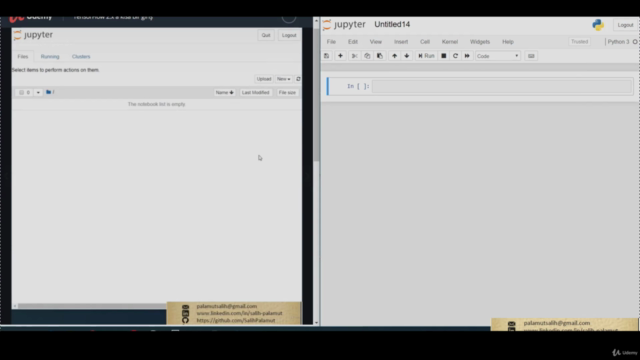The height and width of the screenshot is (360, 640).
Task: Click the github.com/SalihPalamut link
Action: coord(236,320)
